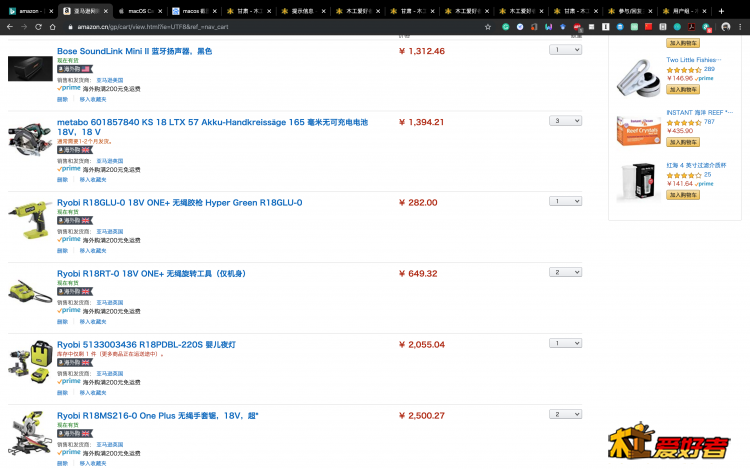Switch to the '参与/朋友' tab

628,11
